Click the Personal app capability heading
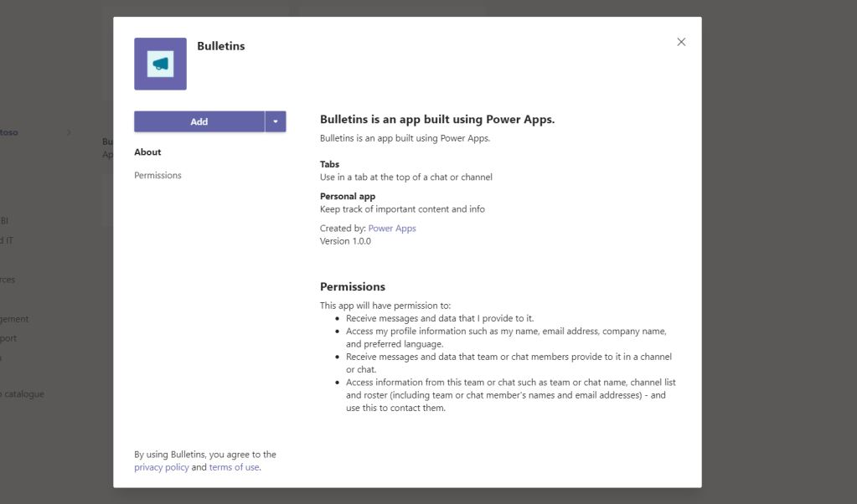 [x=348, y=196]
